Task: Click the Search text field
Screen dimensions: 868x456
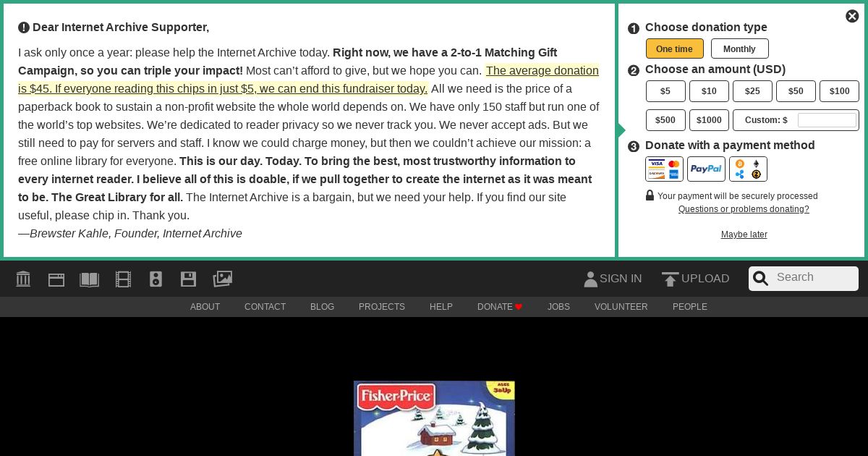Action: point(815,278)
